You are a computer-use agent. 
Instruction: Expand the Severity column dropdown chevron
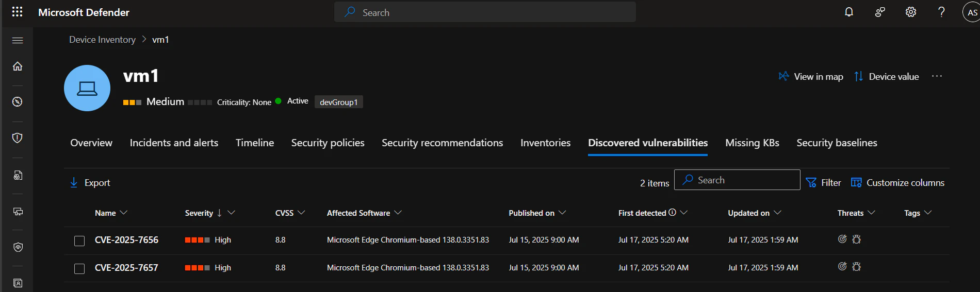pyautogui.click(x=231, y=213)
